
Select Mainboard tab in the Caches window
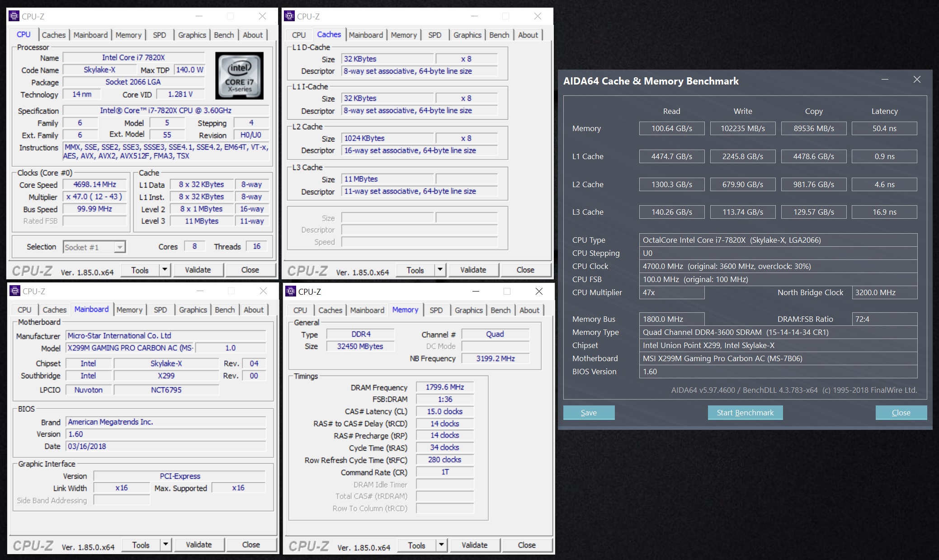pyautogui.click(x=366, y=35)
